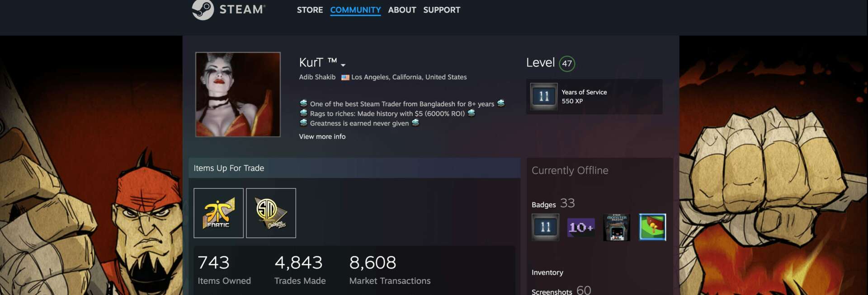Open the Steam Monster badge icon
Viewport: 868px width, 295px height.
pos(617,227)
